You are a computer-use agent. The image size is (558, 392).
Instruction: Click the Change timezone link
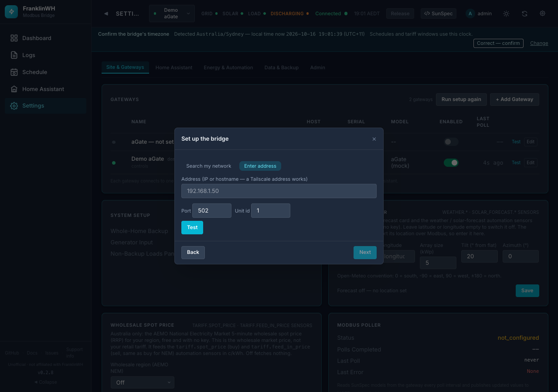point(539,43)
